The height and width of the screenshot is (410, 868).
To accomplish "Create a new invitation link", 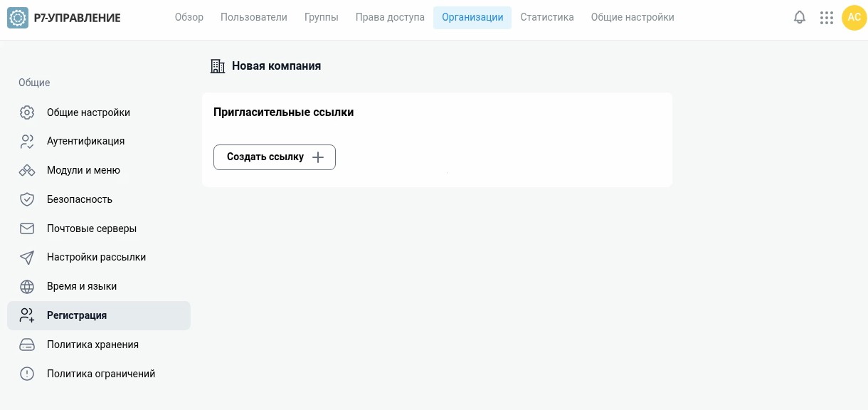I will pyautogui.click(x=275, y=157).
